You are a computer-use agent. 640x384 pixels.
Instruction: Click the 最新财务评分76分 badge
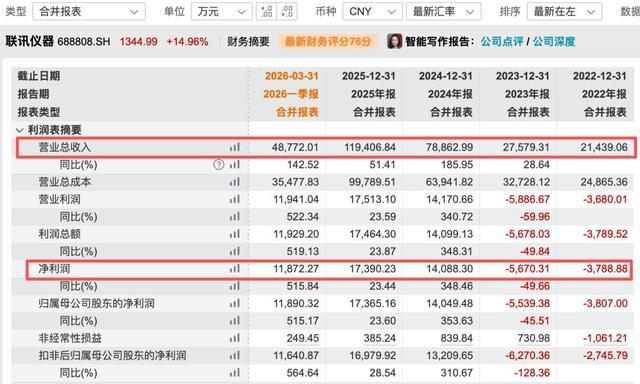click(x=328, y=41)
